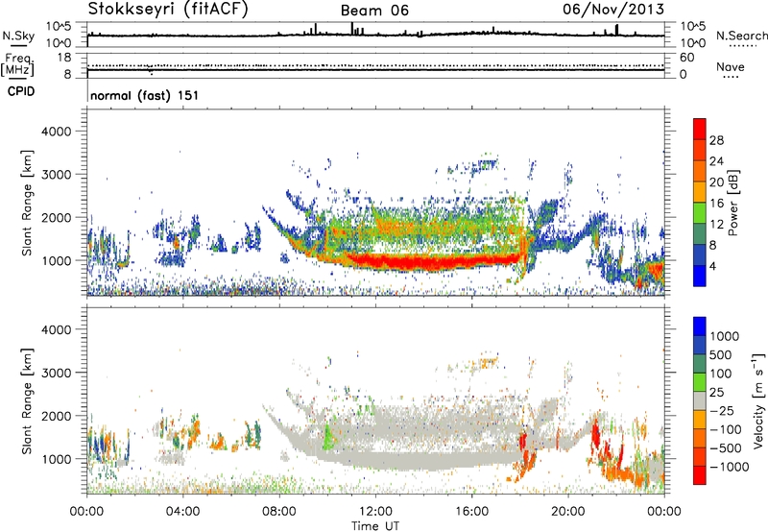Image resolution: width=768 pixels, height=532 pixels.
Task: Click the blue bottom of the power color bar
Action: (x=700, y=276)
